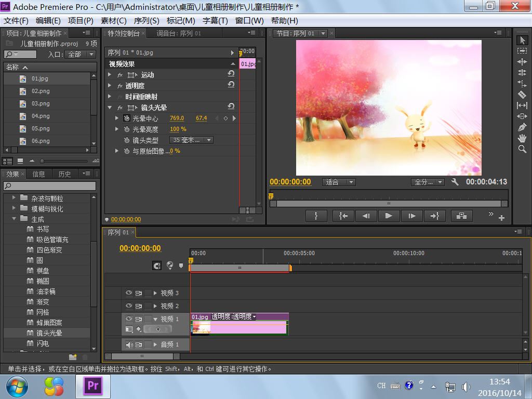
Task: Pick the Rate Stretch tool
Action: tap(522, 83)
